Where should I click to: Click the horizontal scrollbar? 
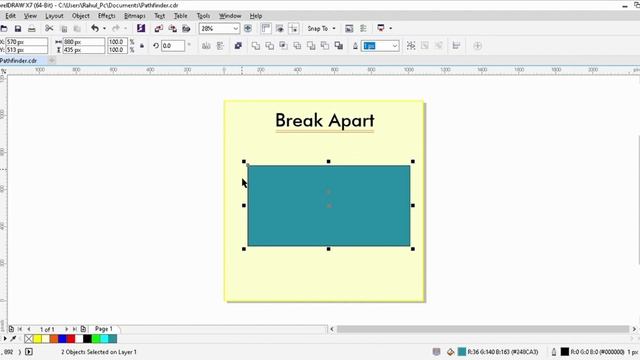point(483,329)
